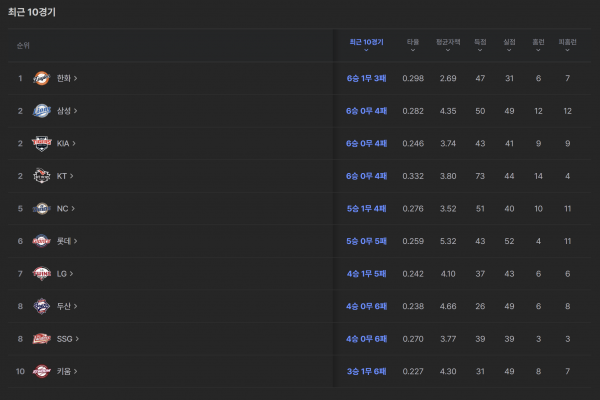Click the LG Twins team logo
This screenshot has width=600, height=400.
point(41,274)
